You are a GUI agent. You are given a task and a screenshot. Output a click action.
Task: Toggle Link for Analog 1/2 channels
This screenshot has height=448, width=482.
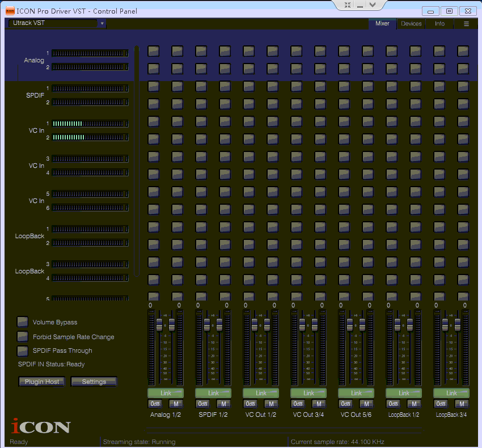[166, 393]
